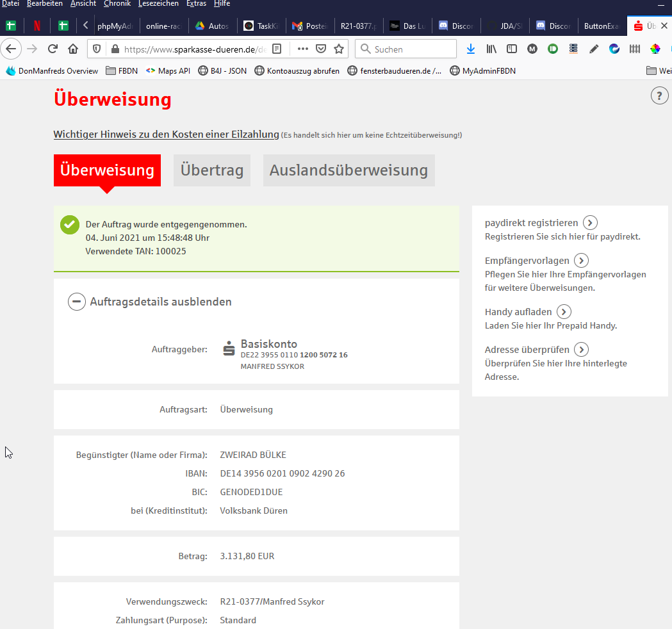Open page actions three-dot menu in address bar
Image resolution: width=672 pixels, height=629 pixels.
(302, 49)
